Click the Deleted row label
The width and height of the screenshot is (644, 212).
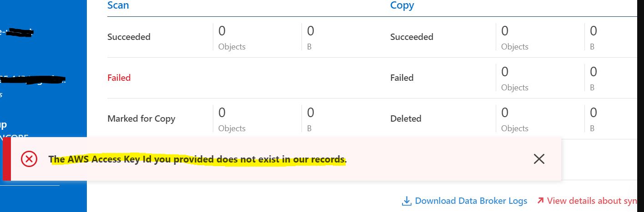click(x=406, y=118)
